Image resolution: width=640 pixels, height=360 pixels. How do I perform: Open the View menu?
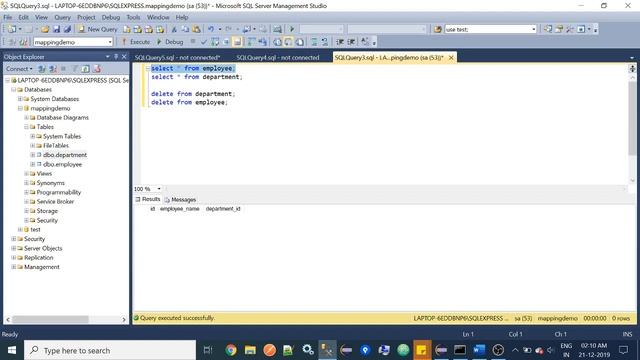pyautogui.click(x=41, y=17)
